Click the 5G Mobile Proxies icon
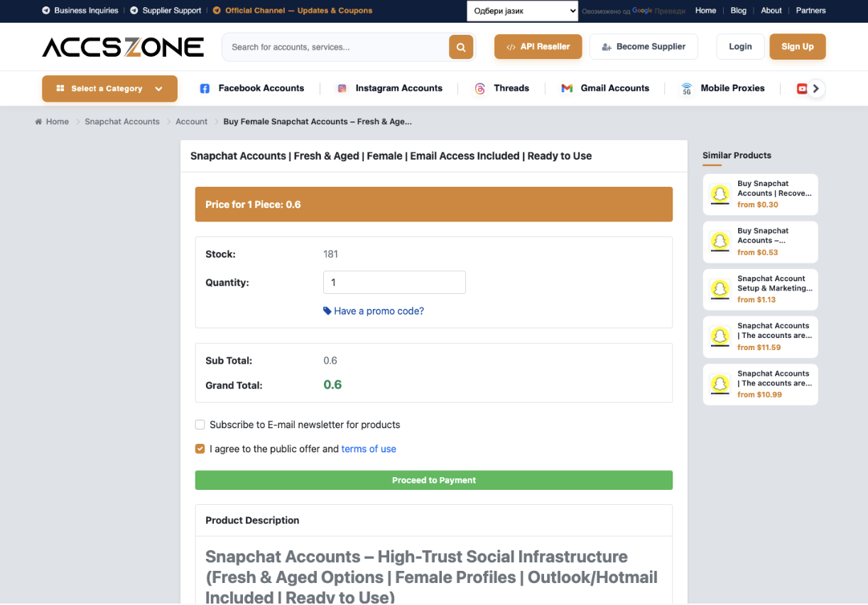The image size is (868, 605). pyautogui.click(x=687, y=89)
